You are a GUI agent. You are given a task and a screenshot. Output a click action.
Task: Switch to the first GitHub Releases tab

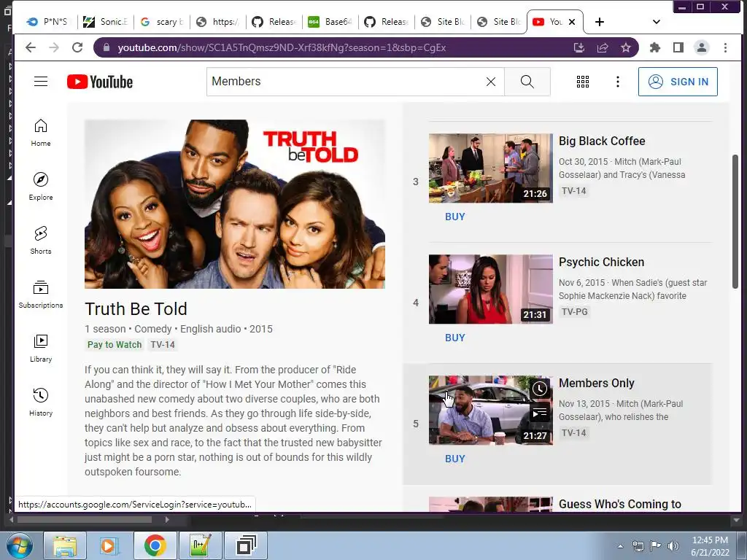(274, 22)
